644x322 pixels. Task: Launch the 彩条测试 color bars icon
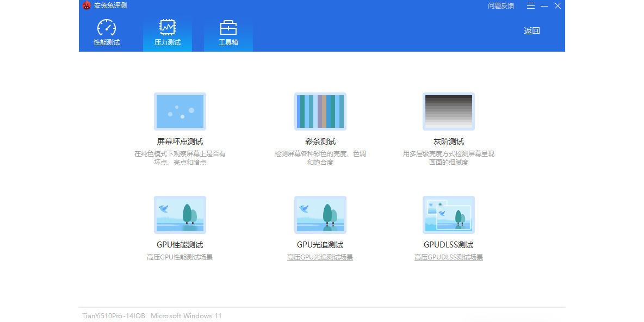[x=320, y=112]
